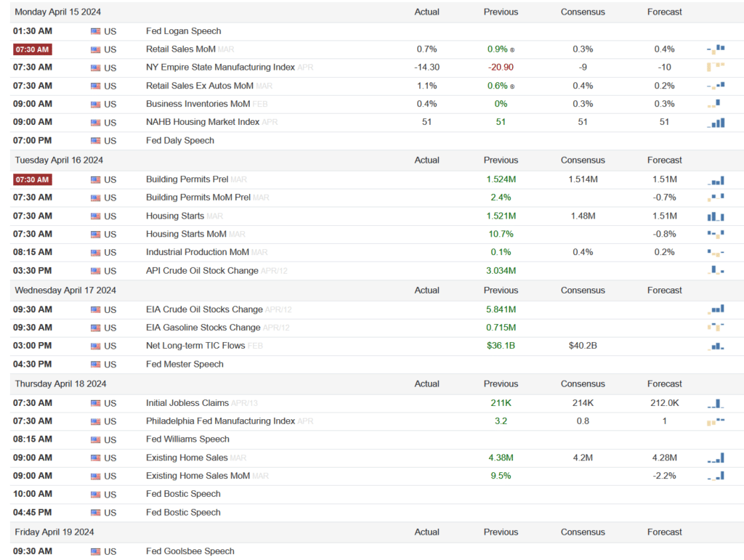
Task: Open mini chart for API Crude Oil Stock Change
Action: 716,270
